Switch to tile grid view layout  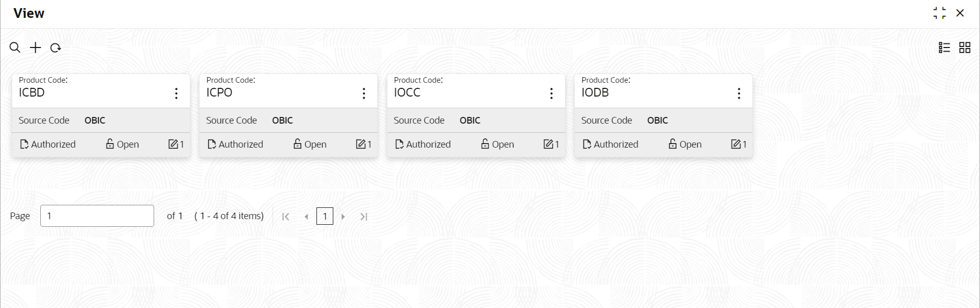coord(965,48)
